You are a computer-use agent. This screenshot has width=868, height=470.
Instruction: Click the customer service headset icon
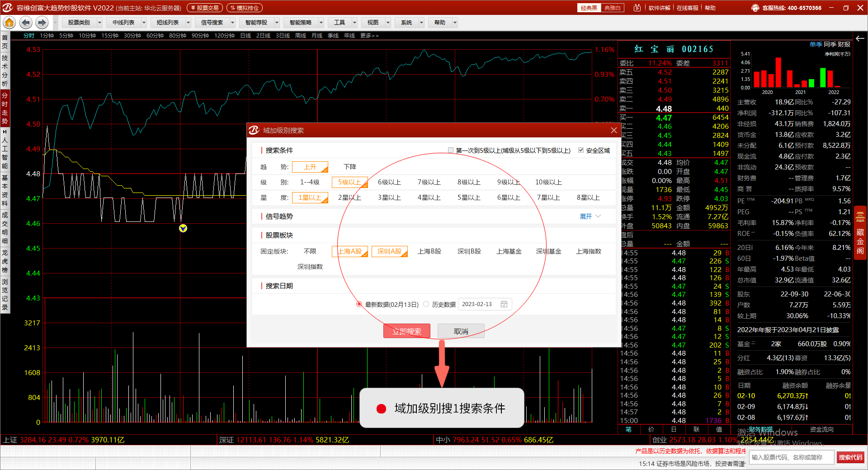[755, 8]
